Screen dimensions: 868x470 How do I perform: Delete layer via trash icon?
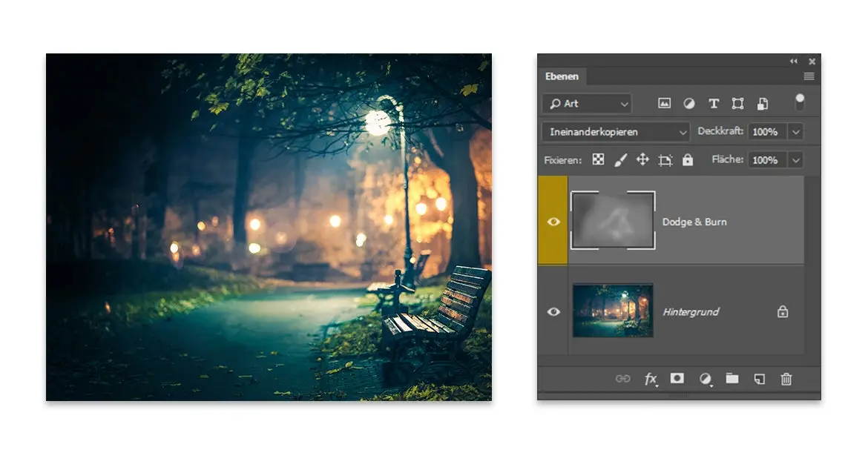coord(786,379)
